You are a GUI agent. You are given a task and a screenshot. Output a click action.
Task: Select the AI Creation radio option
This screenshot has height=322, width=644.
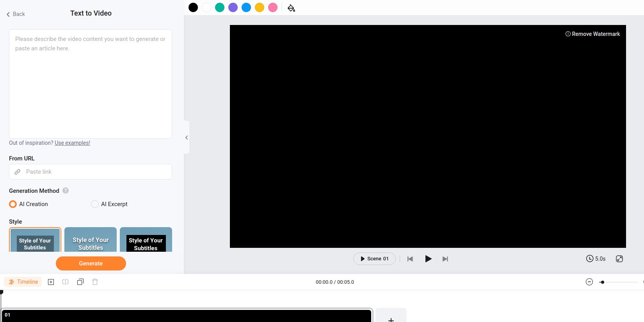[13, 204]
